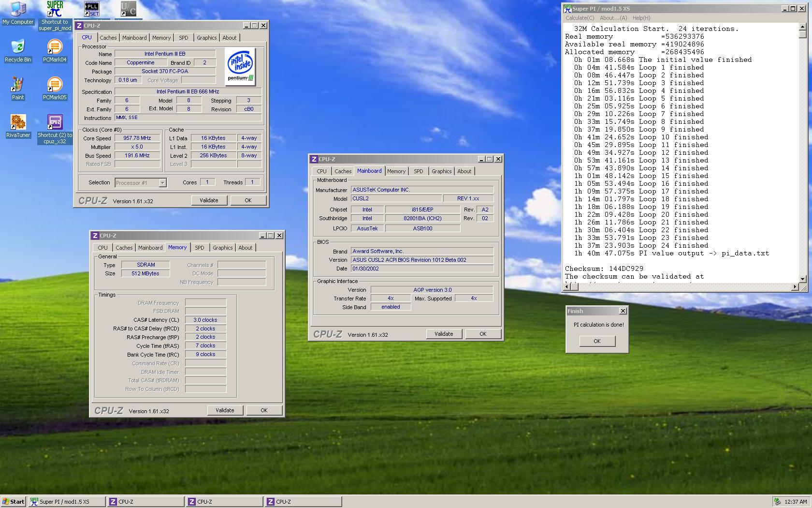Click the Core Speed value 957.78 MHz
This screenshot has height=508, width=812.
coord(137,138)
